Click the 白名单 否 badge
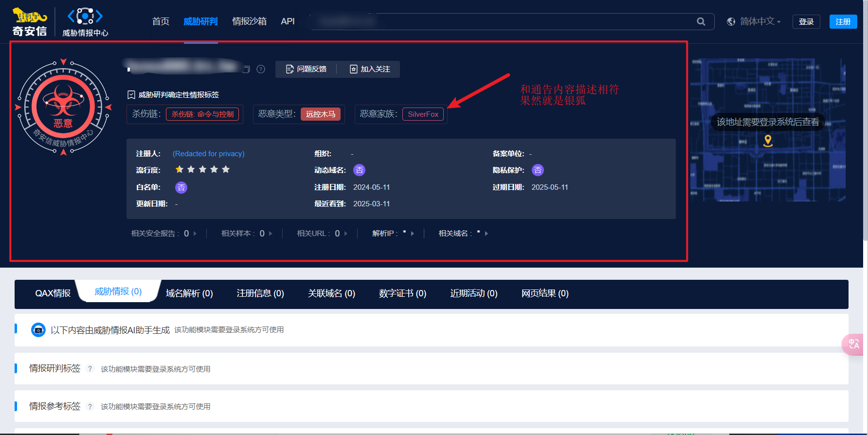 pos(181,187)
